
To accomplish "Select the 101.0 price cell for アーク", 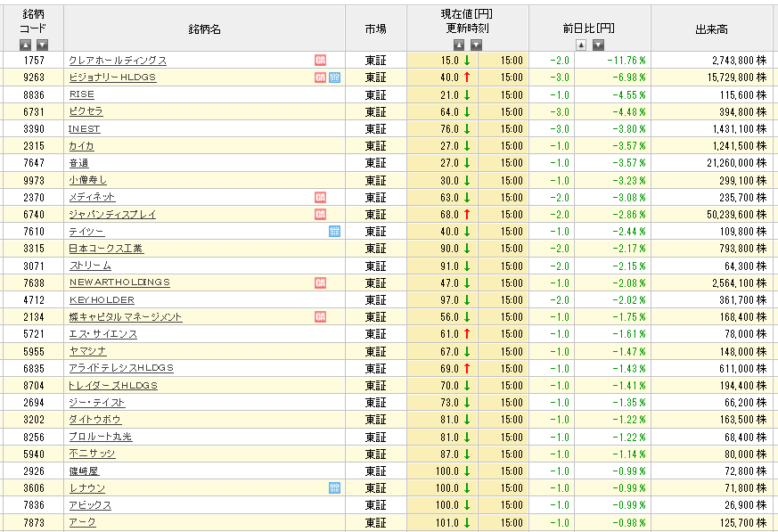I will tap(443, 522).
